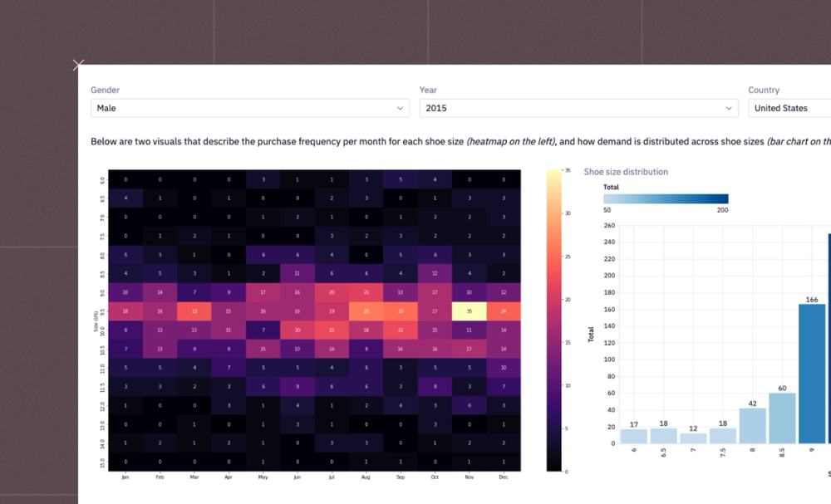
Task: Click the Dec label on heatmap axis
Action: [504, 477]
